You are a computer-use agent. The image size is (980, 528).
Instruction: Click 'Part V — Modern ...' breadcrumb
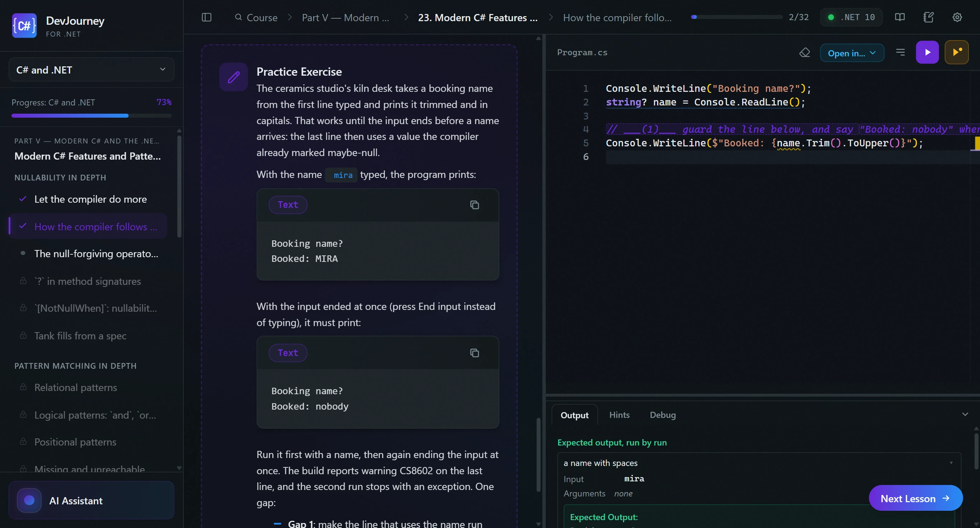pyautogui.click(x=345, y=18)
